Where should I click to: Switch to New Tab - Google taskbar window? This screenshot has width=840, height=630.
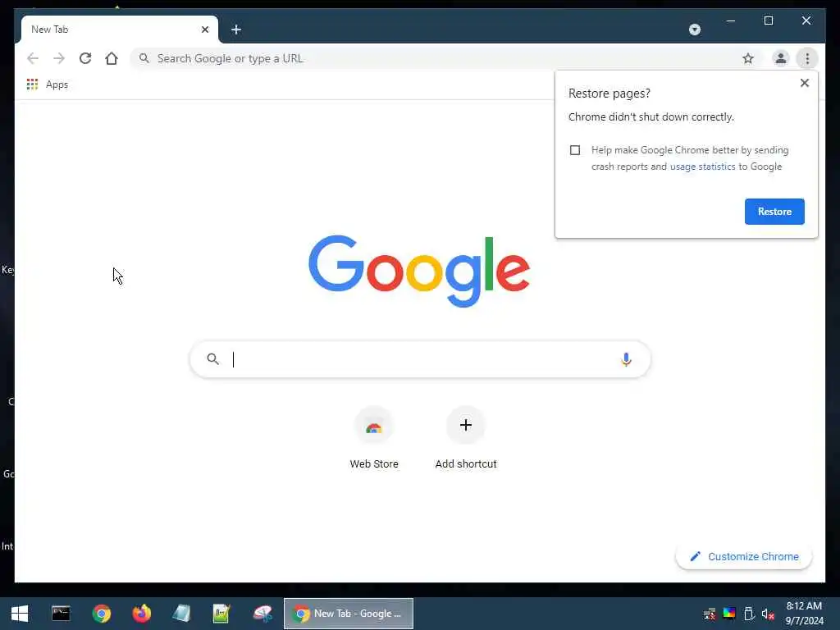(x=348, y=614)
